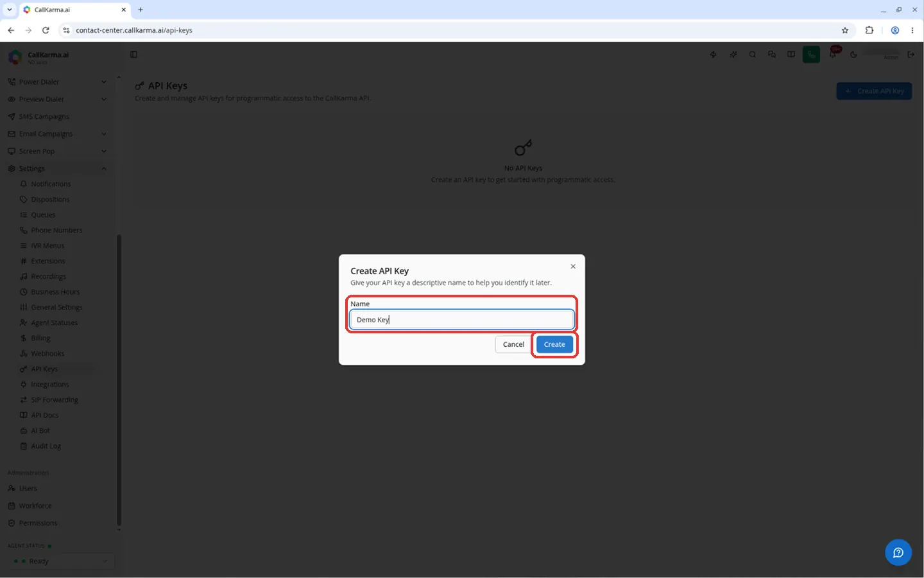The width and height of the screenshot is (924, 578).
Task: Focus the Name input field
Action: pyautogui.click(x=462, y=319)
